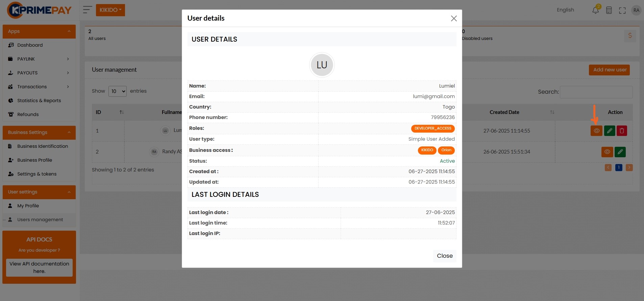Click the Add new user button
Image resolution: width=644 pixels, height=301 pixels.
coord(609,70)
